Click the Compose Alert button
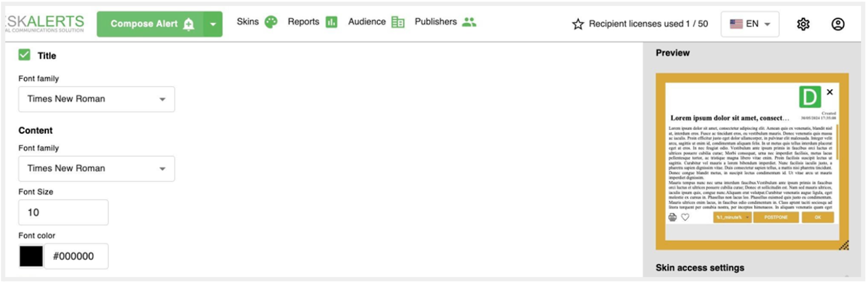The height and width of the screenshot is (282, 868). (150, 24)
